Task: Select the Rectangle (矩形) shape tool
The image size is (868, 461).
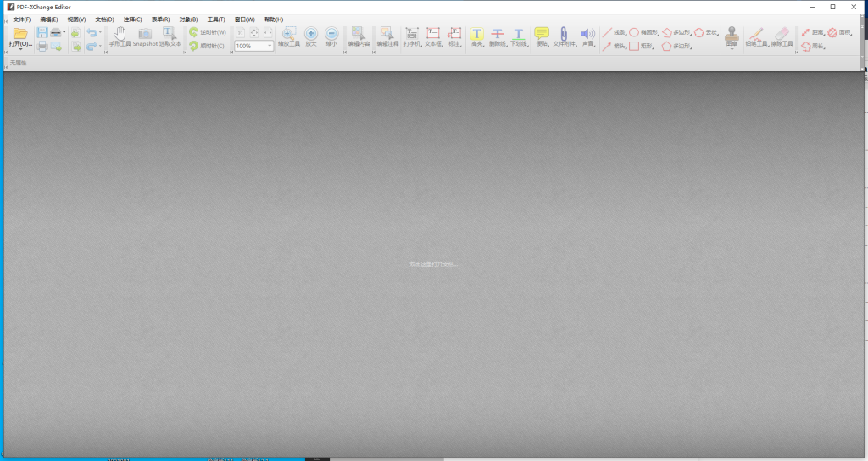Action: [x=641, y=46]
